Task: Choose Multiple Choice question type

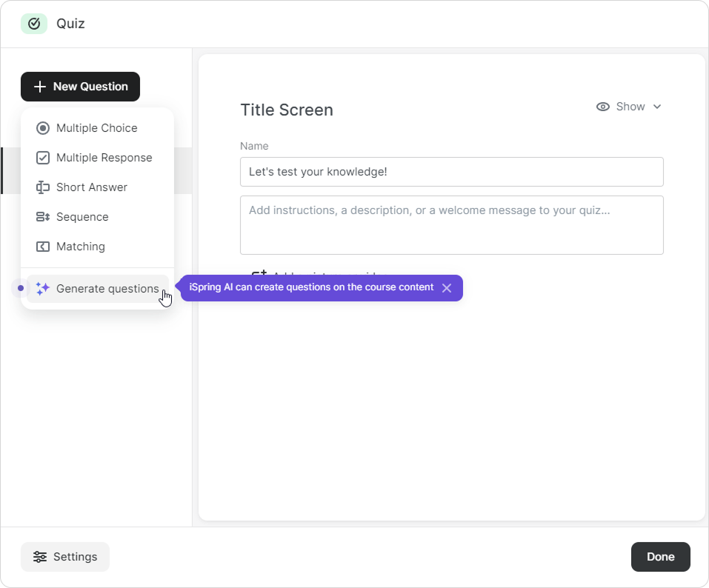Action: (96, 128)
